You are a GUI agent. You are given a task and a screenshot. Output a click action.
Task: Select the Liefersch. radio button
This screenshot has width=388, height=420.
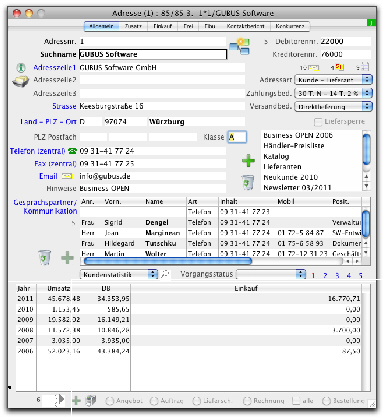click(197, 401)
